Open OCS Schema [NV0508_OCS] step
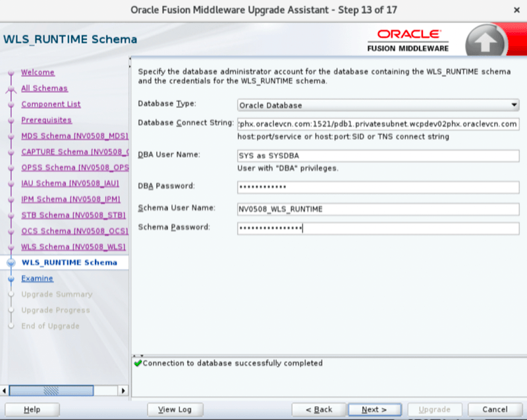 coord(74,231)
